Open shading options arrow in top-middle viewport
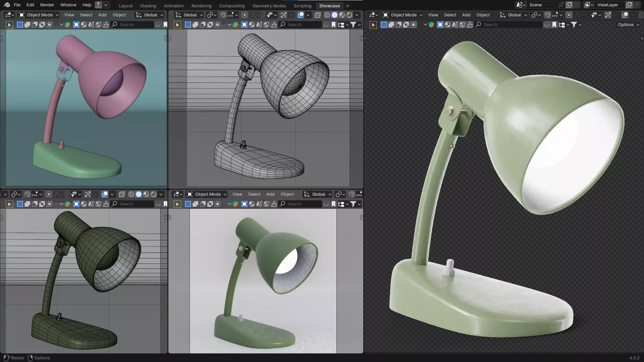The height and width of the screenshot is (362, 644). (x=357, y=15)
